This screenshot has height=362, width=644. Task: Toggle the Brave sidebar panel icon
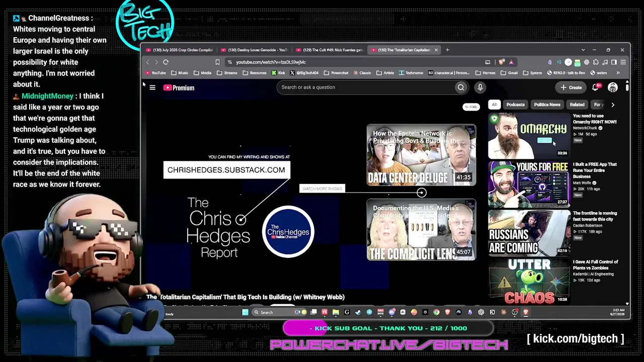614,62
